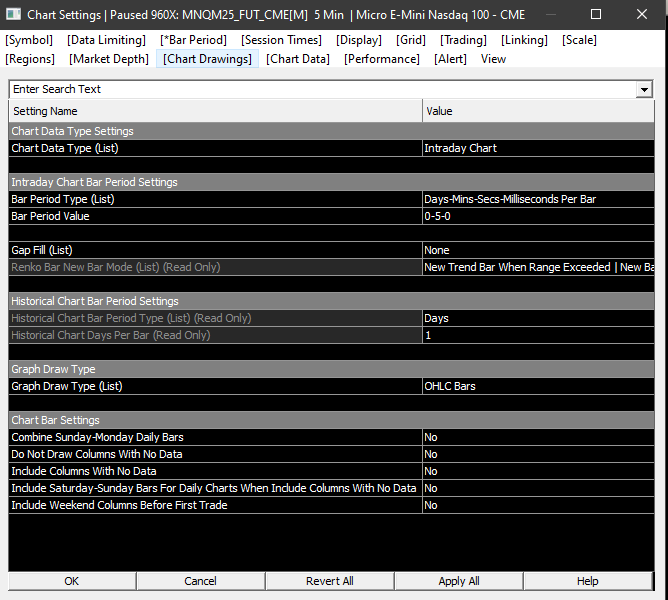
Task: Open the [Grid] tab
Action: click(411, 40)
